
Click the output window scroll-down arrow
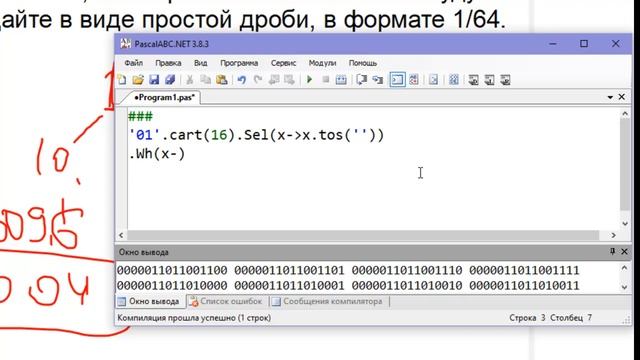(624, 287)
